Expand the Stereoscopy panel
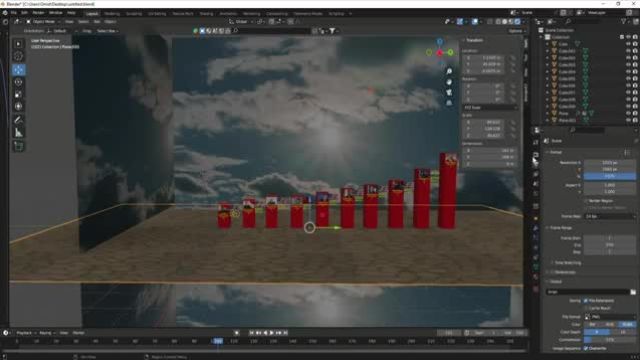This screenshot has width=640, height=360. pyautogui.click(x=564, y=272)
